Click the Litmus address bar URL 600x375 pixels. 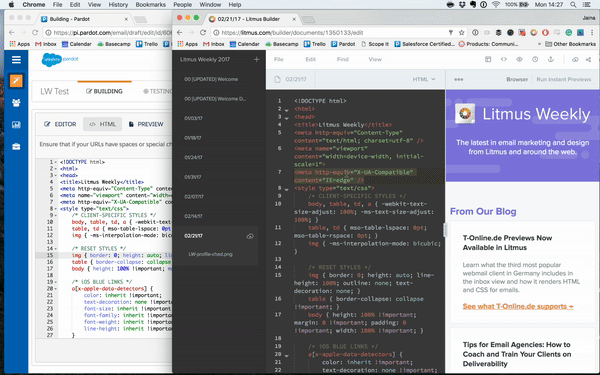(292, 33)
